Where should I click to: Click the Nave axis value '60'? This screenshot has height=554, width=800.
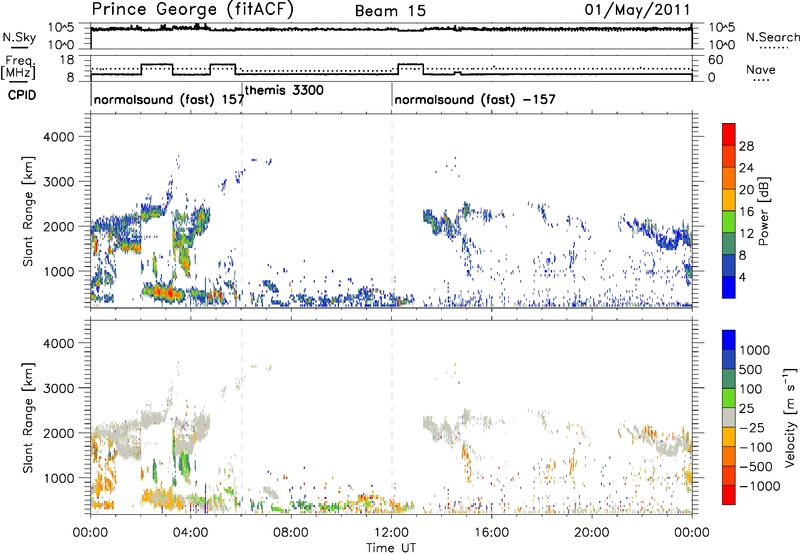tap(716, 60)
